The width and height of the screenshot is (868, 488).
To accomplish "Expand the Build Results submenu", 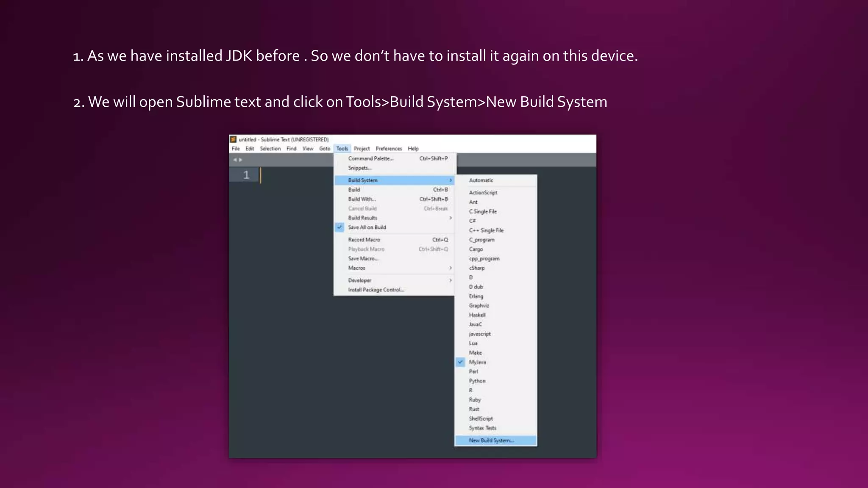I will click(x=395, y=218).
